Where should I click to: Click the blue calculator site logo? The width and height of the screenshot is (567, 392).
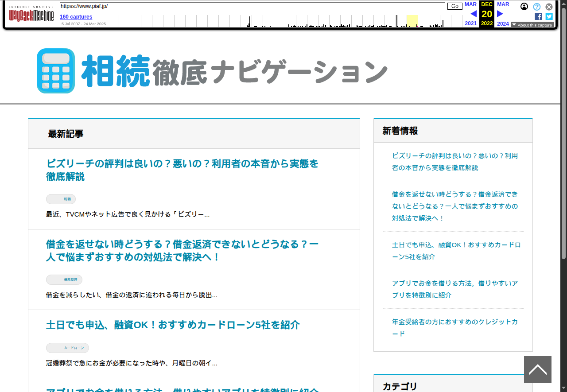coord(56,71)
